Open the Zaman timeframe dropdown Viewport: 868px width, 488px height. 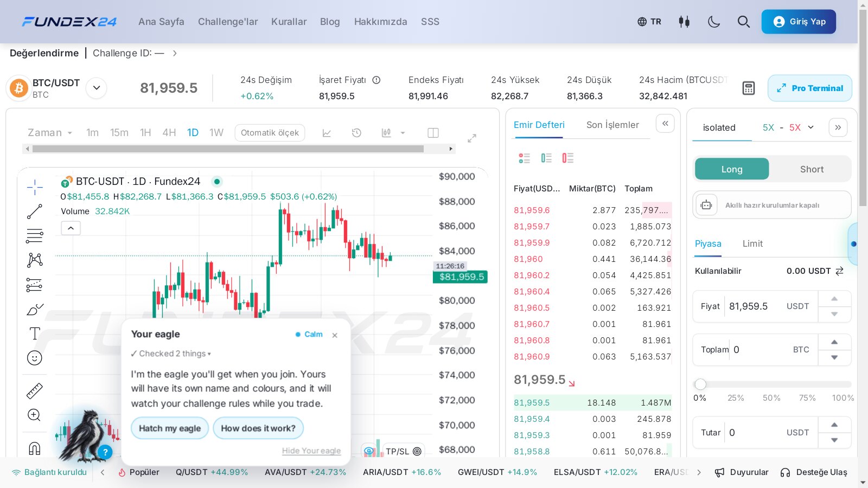[50, 133]
